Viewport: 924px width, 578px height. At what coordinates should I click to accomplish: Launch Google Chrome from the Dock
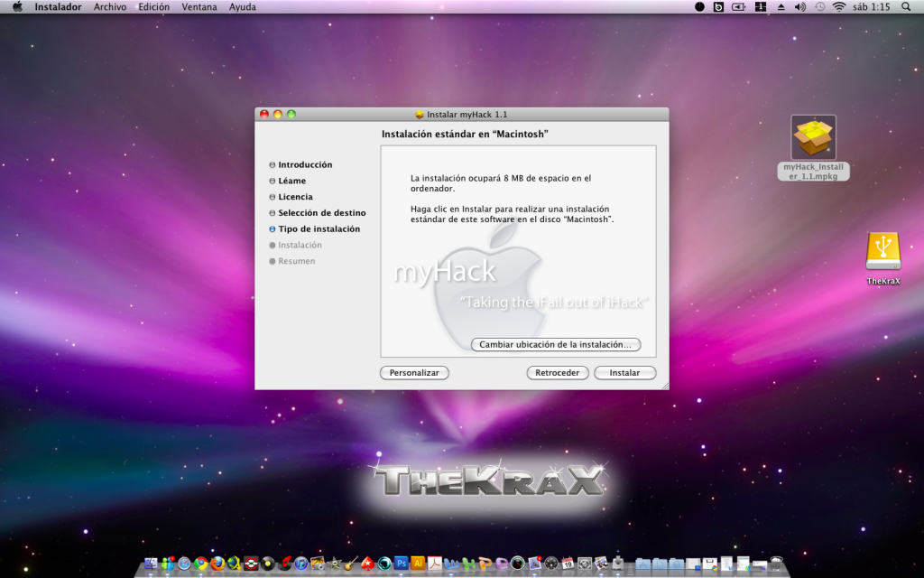point(201,564)
